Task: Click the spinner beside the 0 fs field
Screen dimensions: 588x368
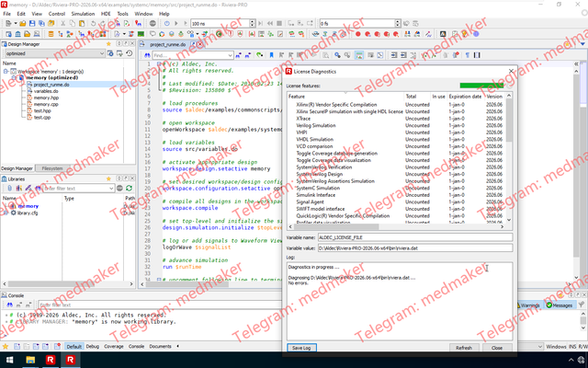Action: pyautogui.click(x=398, y=23)
